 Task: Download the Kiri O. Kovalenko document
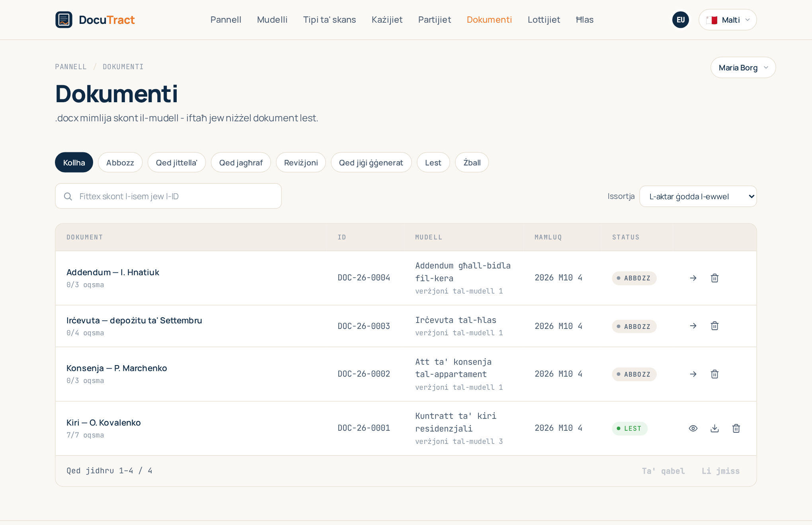714,428
